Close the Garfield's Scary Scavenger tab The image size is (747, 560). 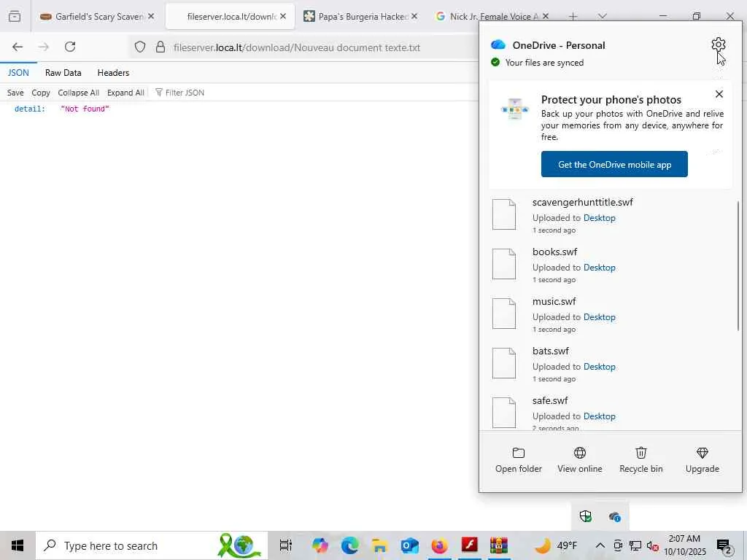151,16
